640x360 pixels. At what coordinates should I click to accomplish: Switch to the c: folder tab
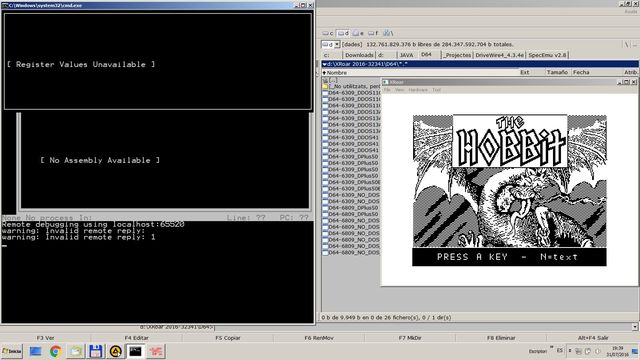(331, 55)
